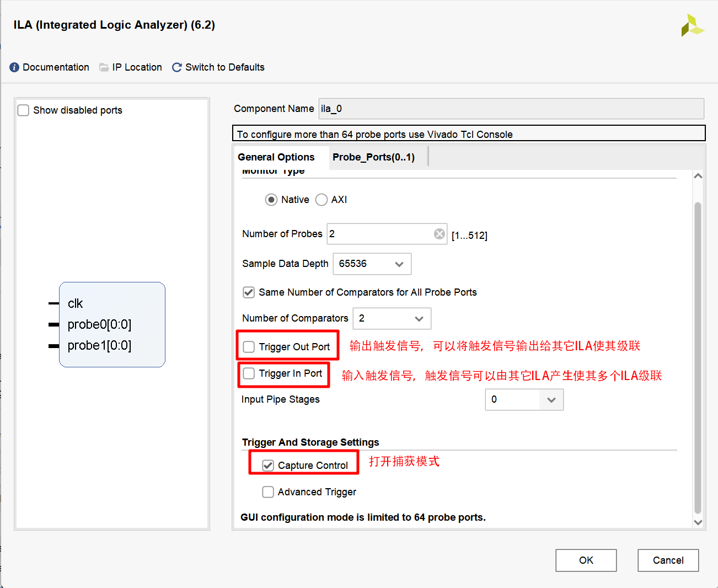This screenshot has width=718, height=588.
Task: Disable the Capture Control option
Action: tap(268, 465)
